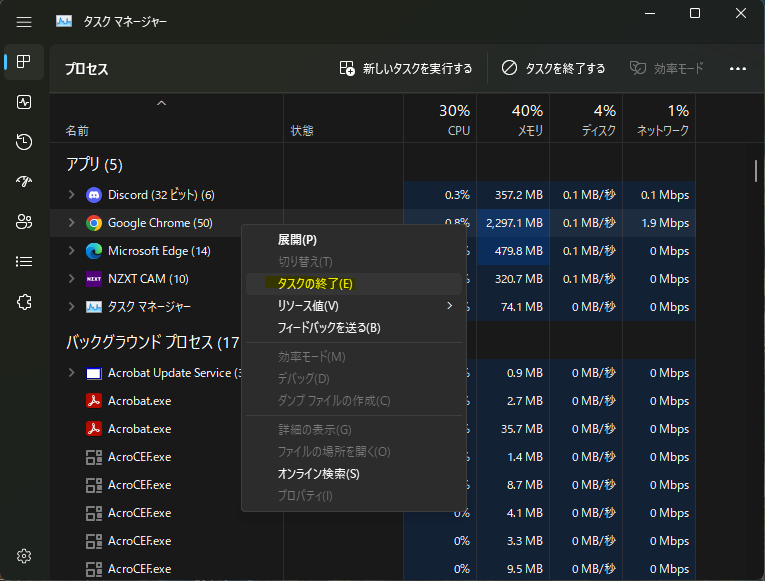Open the more options ellipsis menu
765x581 pixels.
coord(738,69)
